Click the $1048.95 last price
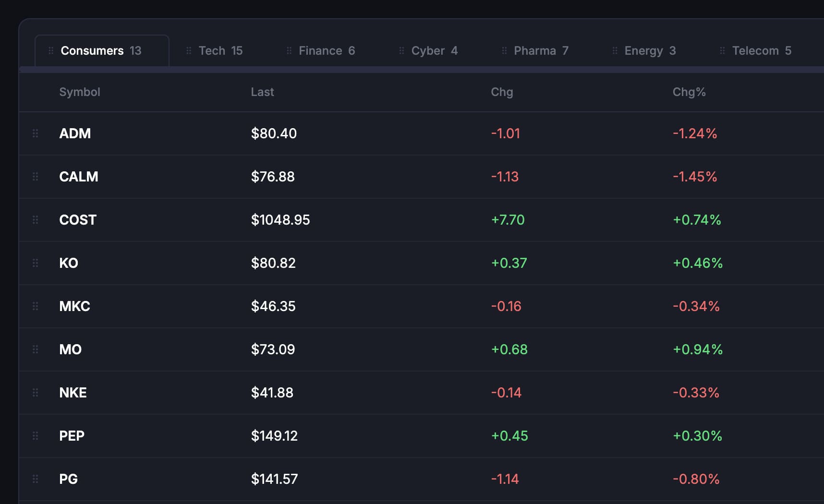The height and width of the screenshot is (504, 824). coord(280,220)
